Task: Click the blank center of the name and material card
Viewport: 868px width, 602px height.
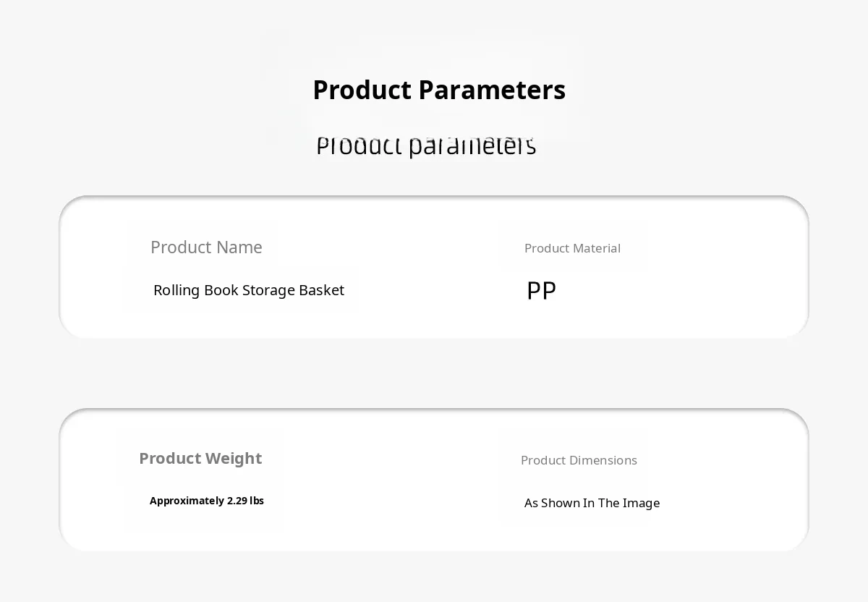Action: (434, 267)
